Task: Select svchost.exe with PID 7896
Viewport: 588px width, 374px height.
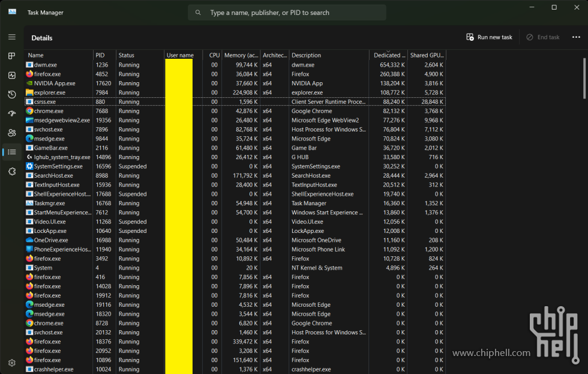Action: (235, 130)
